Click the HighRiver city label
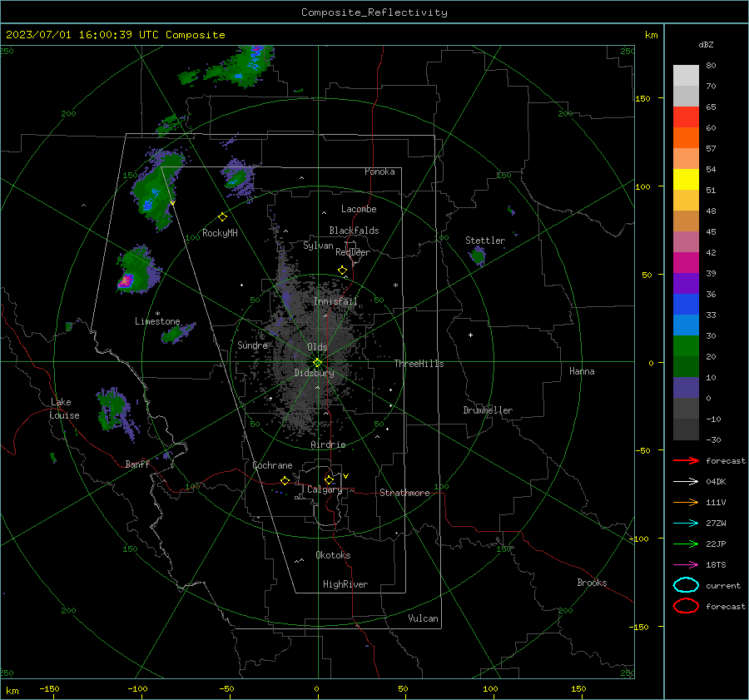This screenshot has height=700, width=749. tap(345, 584)
